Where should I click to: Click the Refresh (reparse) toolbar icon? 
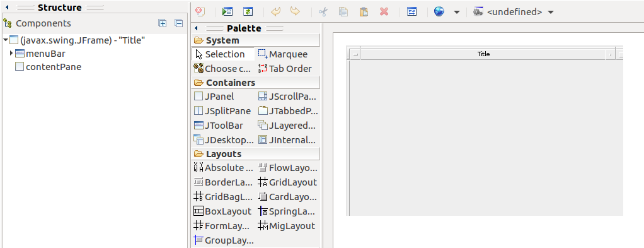click(248, 11)
